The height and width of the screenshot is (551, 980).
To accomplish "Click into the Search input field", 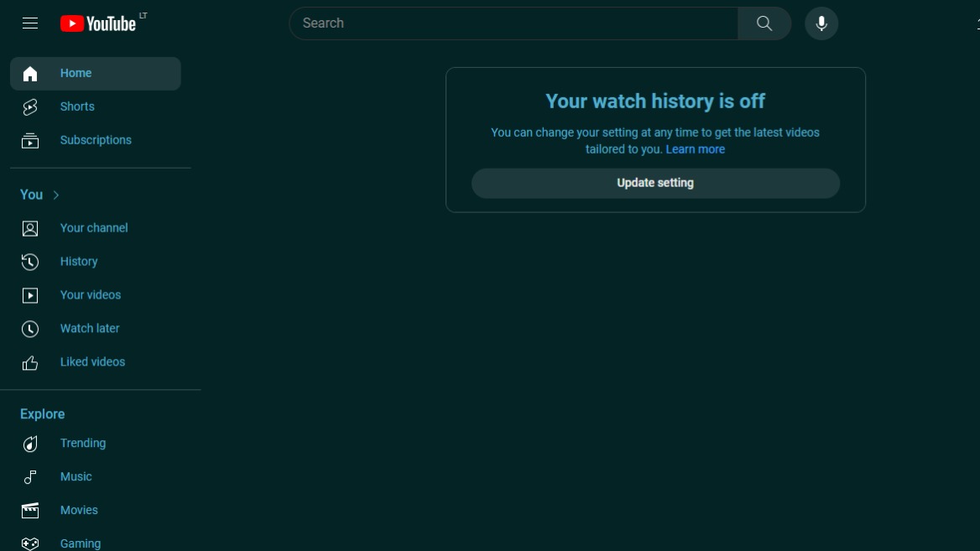I will point(512,23).
